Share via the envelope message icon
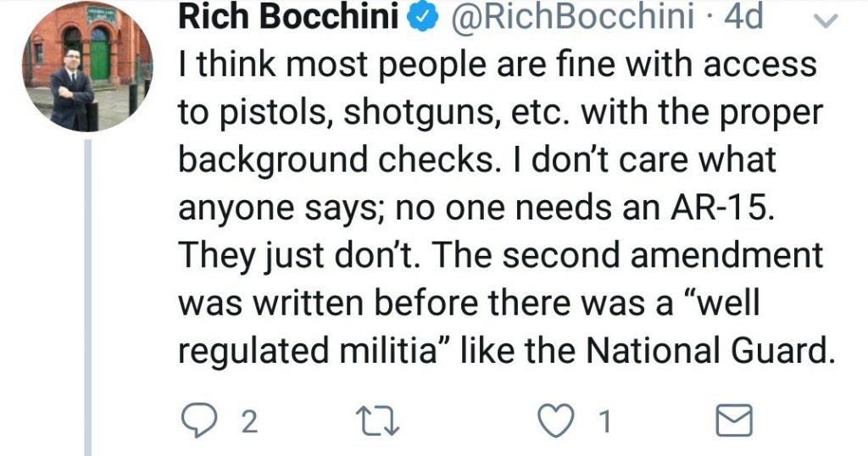The width and height of the screenshot is (868, 456). (734, 420)
